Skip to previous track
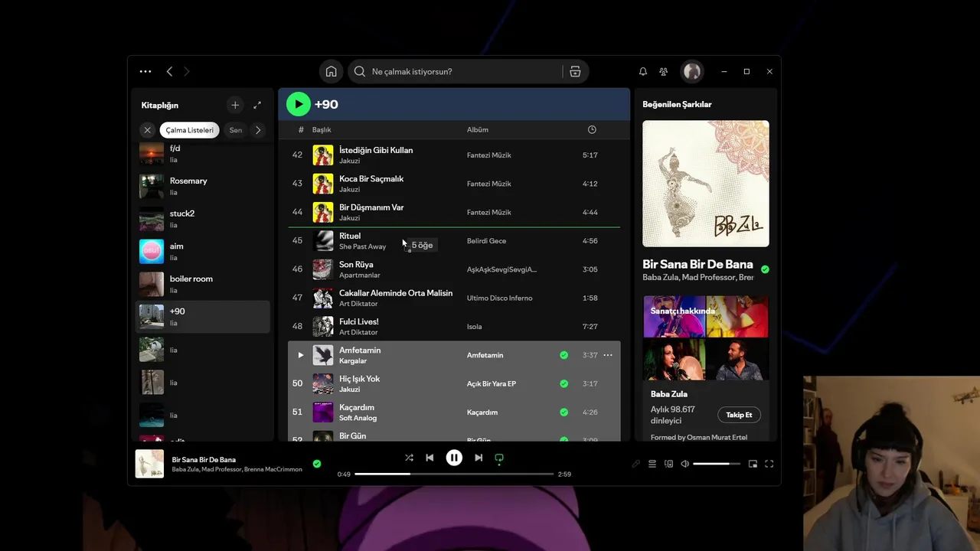This screenshot has height=551, width=980. tap(430, 458)
